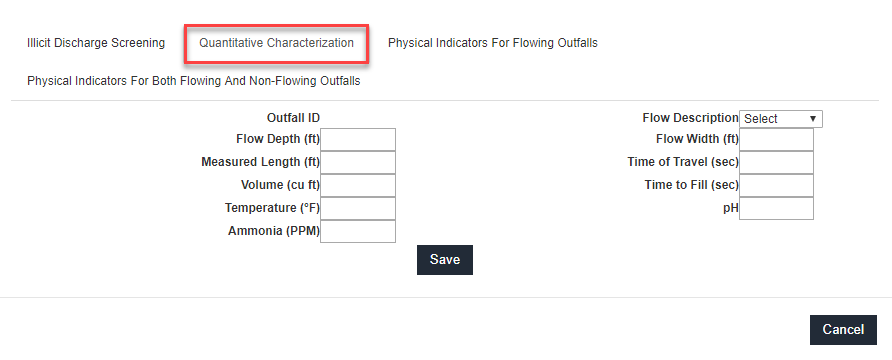Image resolution: width=892 pixels, height=360 pixels.
Task: Cancel and close the dialog
Action: click(843, 330)
